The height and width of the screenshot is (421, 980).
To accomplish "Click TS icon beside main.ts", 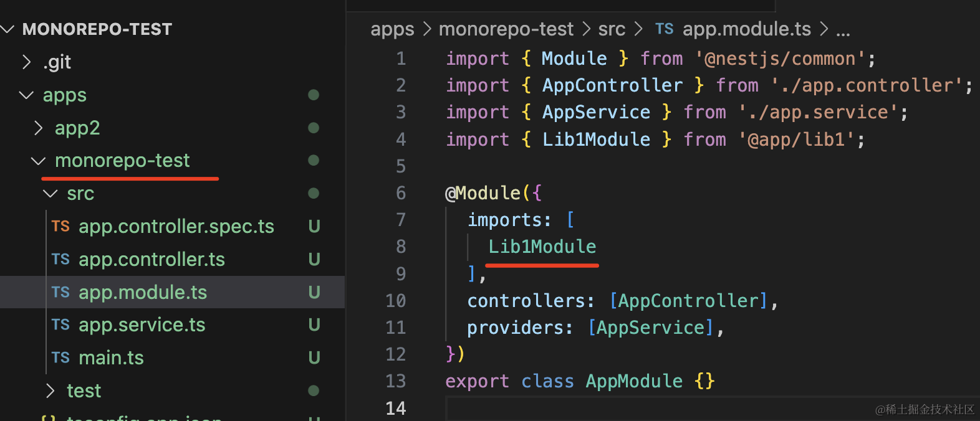I will pyautogui.click(x=60, y=357).
